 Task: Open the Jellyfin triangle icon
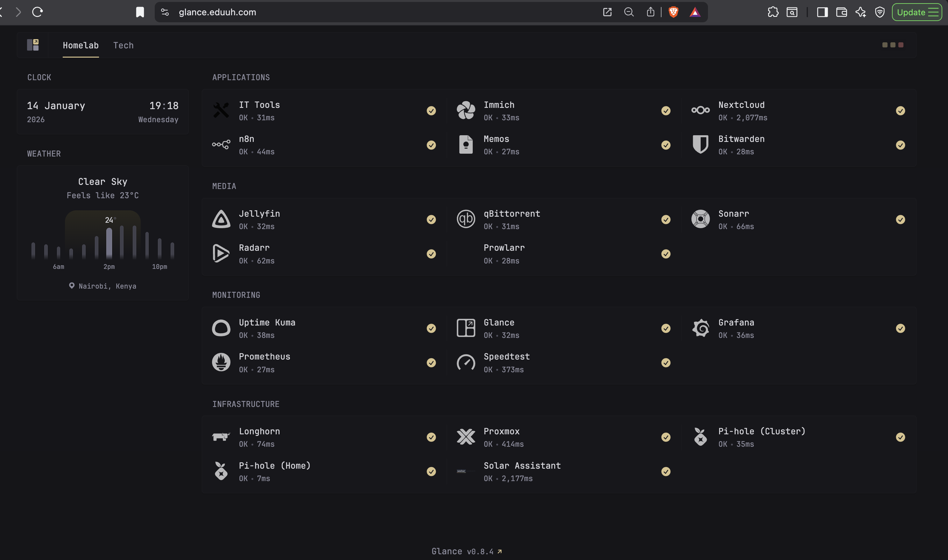pos(221,219)
